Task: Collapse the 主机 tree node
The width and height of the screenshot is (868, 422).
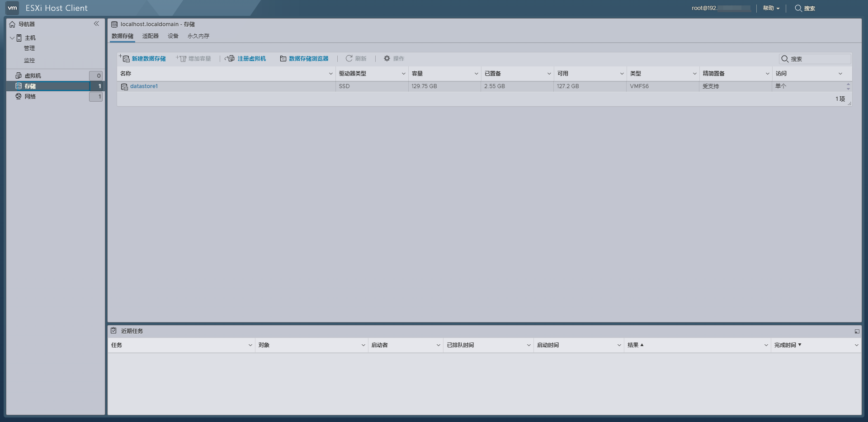Action: 12,38
